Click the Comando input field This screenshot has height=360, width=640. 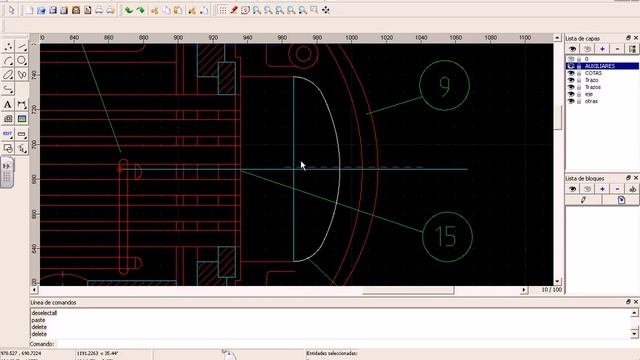click(x=348, y=344)
